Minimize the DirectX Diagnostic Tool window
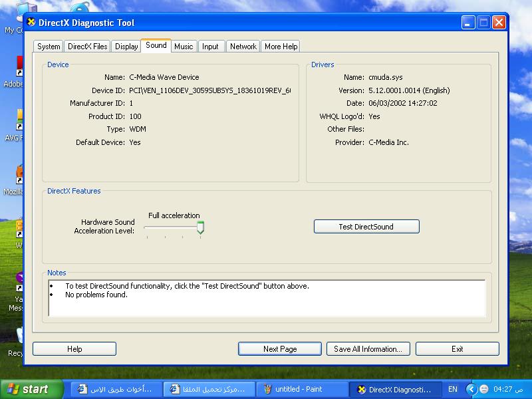The image size is (532, 399). tap(468, 23)
